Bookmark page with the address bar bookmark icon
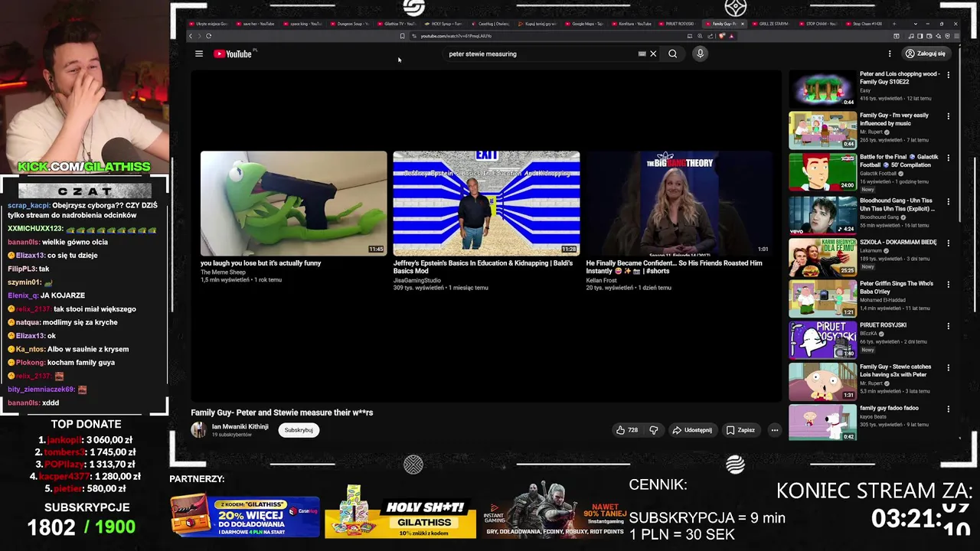 [402, 36]
